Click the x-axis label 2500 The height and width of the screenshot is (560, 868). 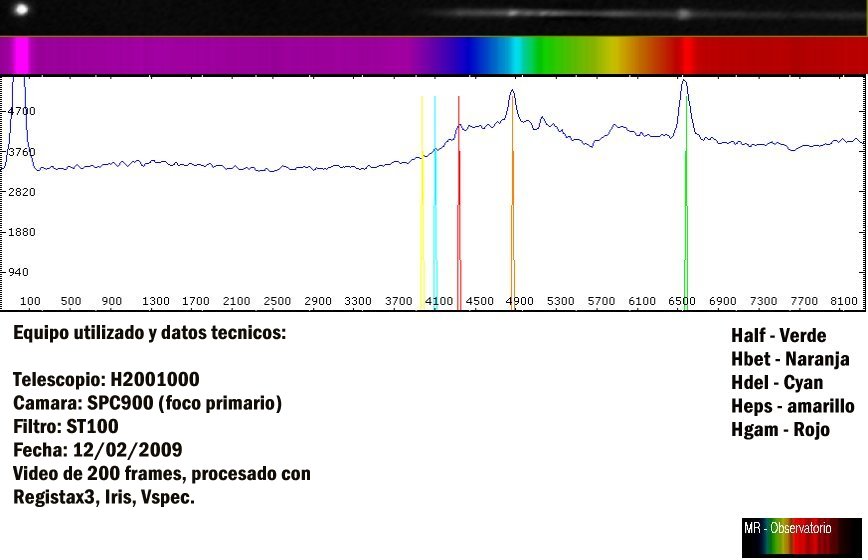(277, 301)
